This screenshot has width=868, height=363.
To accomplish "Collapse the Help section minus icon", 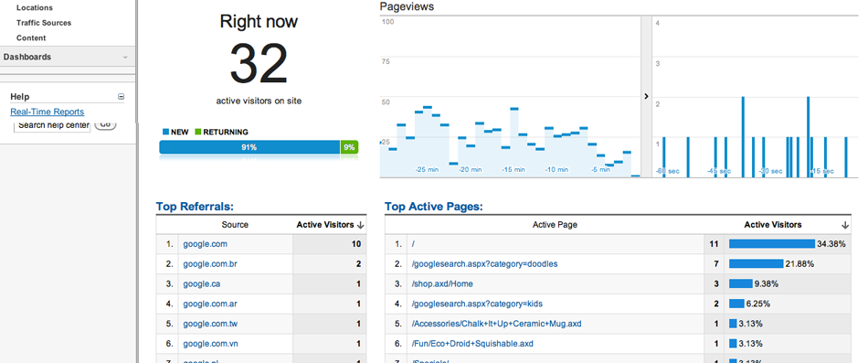I will pyautogui.click(x=122, y=97).
